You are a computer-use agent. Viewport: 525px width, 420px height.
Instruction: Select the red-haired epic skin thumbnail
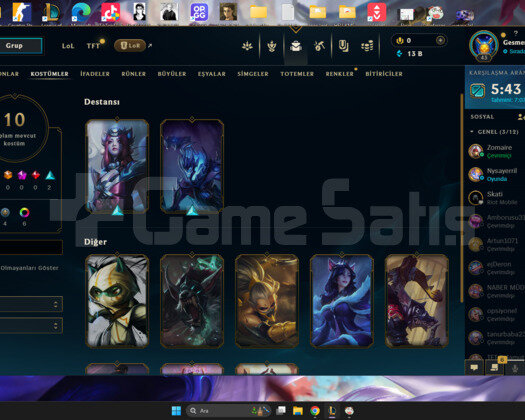[x=117, y=166]
